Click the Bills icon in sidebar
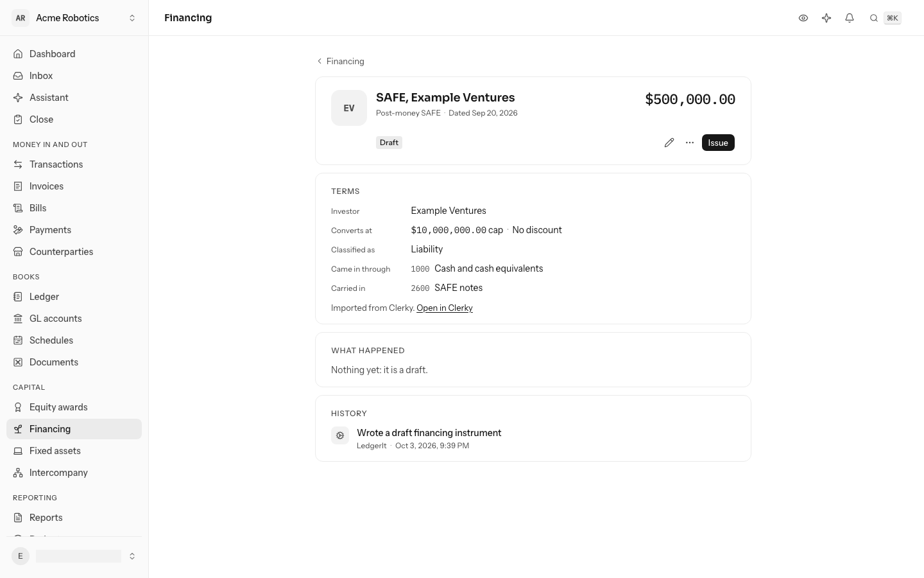924x578 pixels. click(x=18, y=208)
